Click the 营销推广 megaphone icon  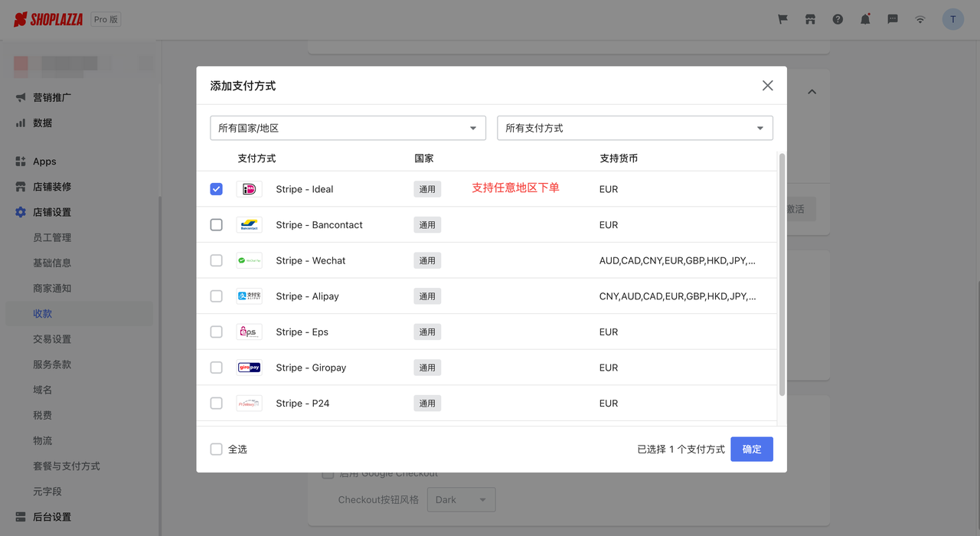coord(21,97)
